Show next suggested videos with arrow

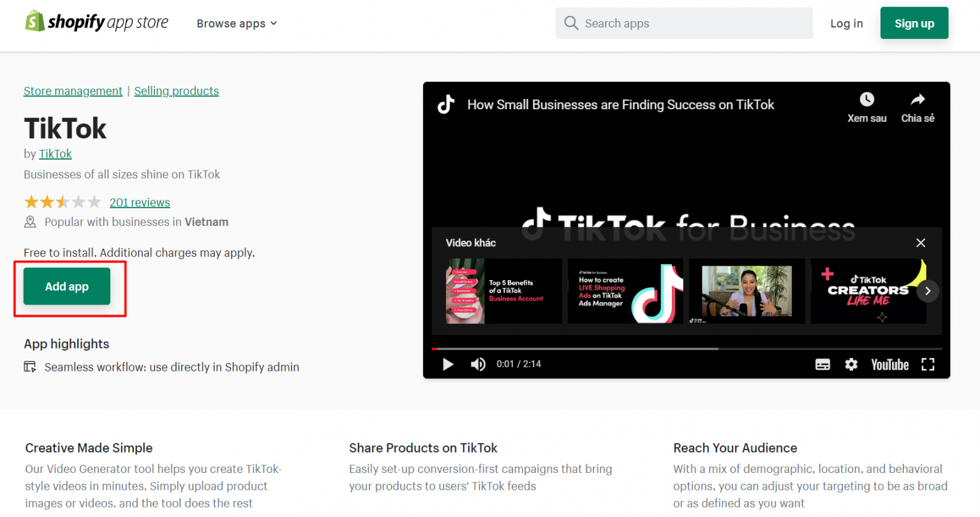tap(928, 291)
